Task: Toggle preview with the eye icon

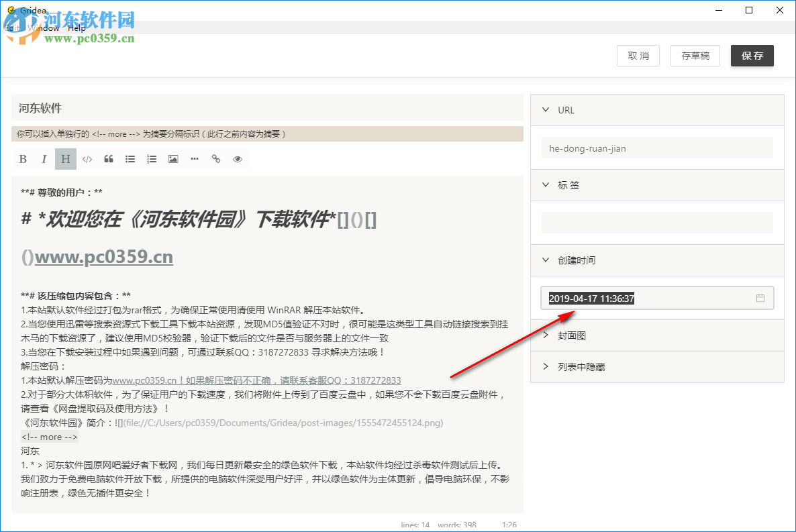Action: (x=237, y=159)
